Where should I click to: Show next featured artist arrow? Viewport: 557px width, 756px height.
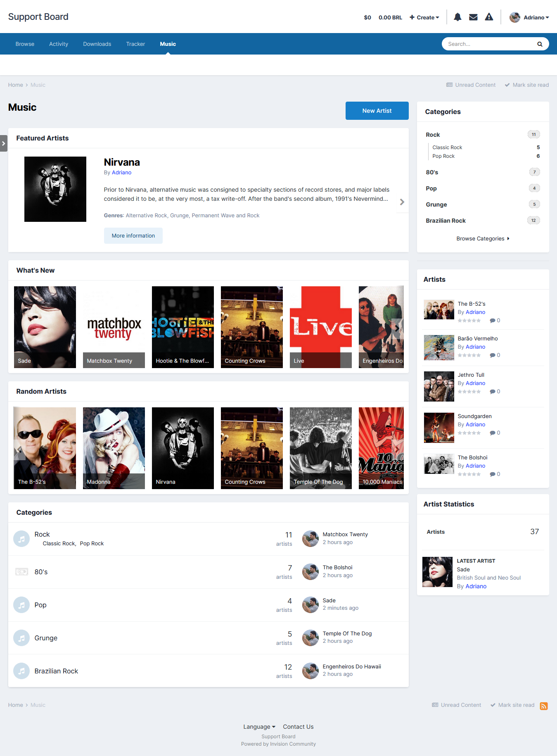click(402, 202)
